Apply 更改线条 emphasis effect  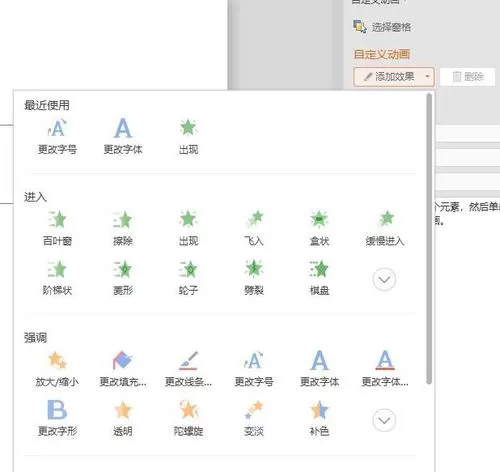tap(188, 369)
